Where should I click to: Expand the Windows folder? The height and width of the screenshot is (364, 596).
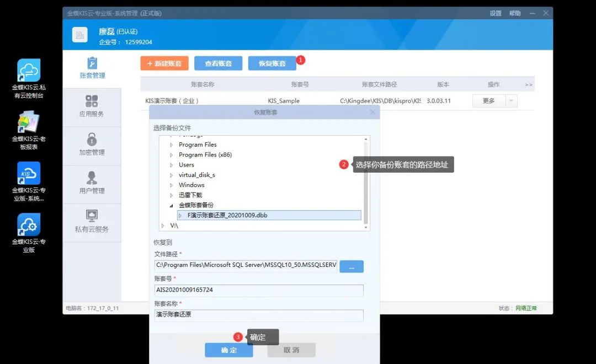tap(171, 185)
